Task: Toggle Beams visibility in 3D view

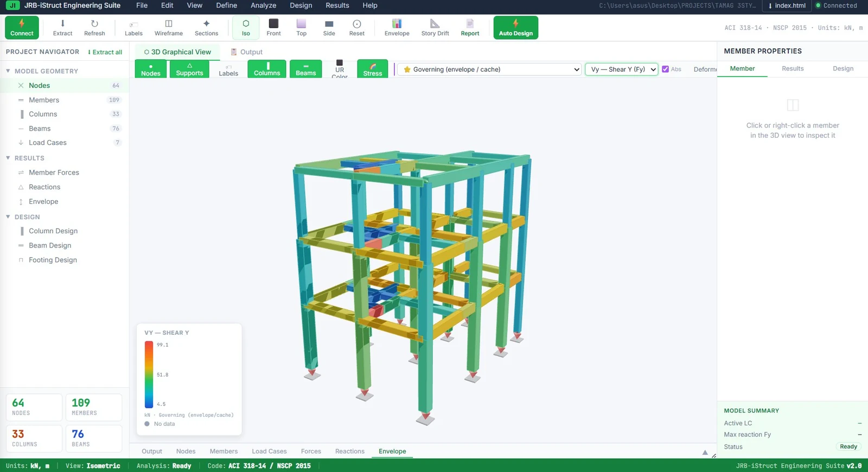Action: coord(306,69)
